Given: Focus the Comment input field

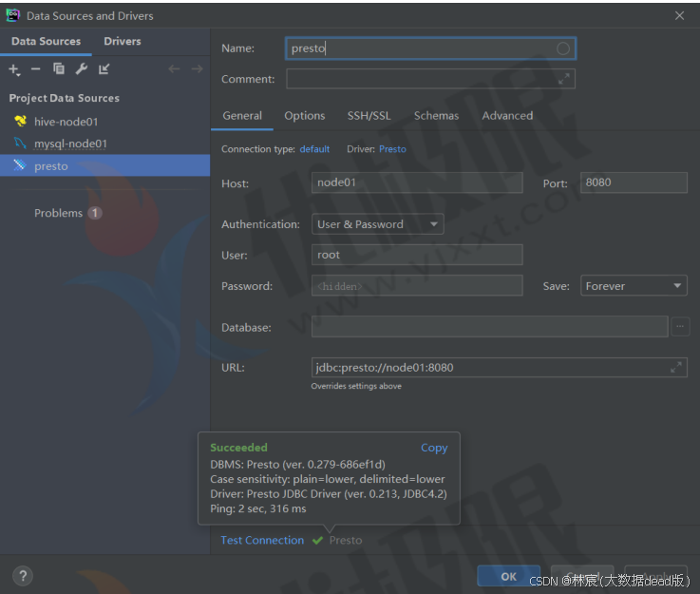Looking at the screenshot, I should click(430, 79).
